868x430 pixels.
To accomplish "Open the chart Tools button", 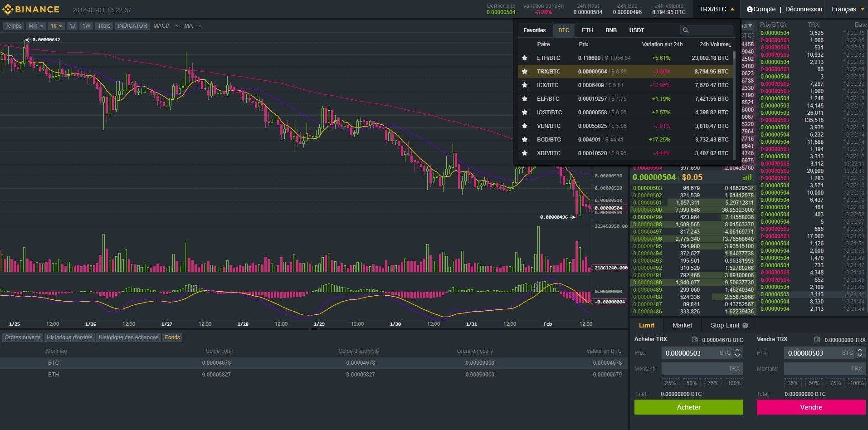I will point(104,26).
